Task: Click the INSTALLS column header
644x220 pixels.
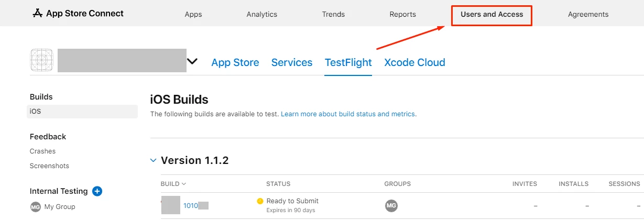Action: pyautogui.click(x=573, y=184)
